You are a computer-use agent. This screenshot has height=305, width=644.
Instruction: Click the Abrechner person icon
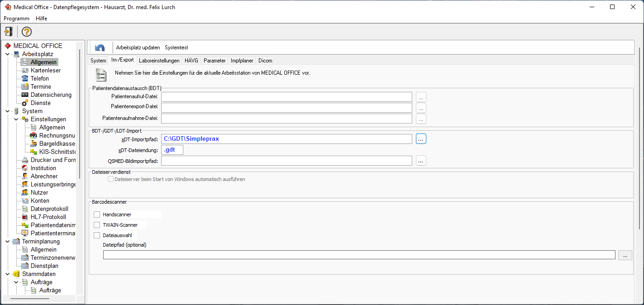tap(25, 176)
